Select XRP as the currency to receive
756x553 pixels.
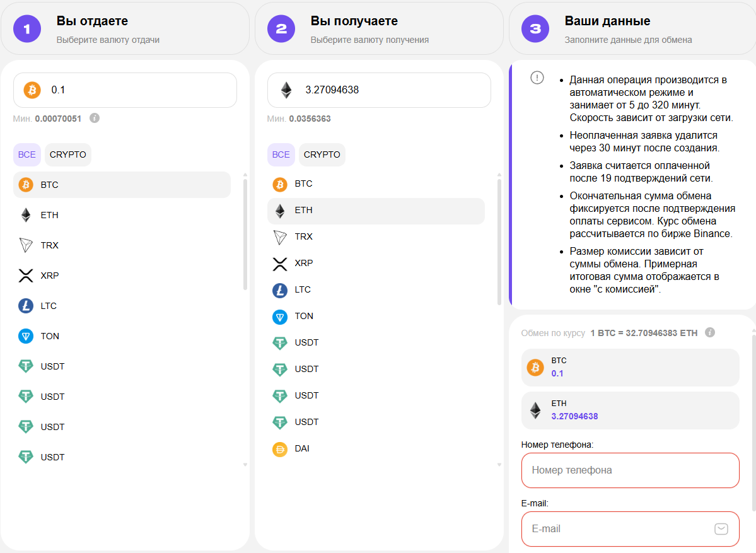tap(304, 263)
